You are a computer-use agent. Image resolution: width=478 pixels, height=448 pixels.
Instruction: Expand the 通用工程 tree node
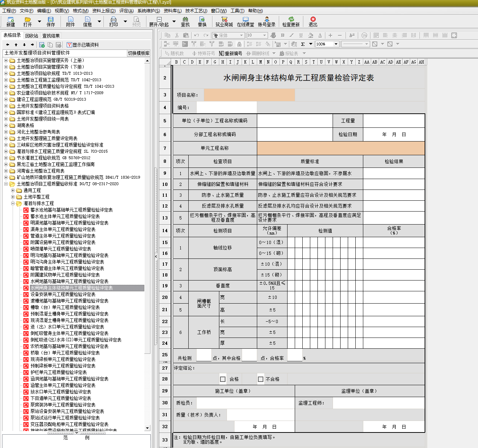pos(13,190)
